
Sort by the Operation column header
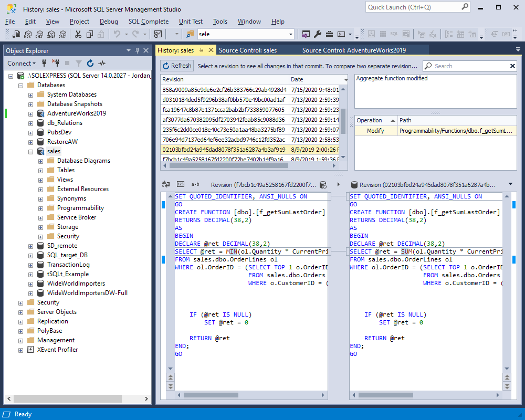pos(376,120)
